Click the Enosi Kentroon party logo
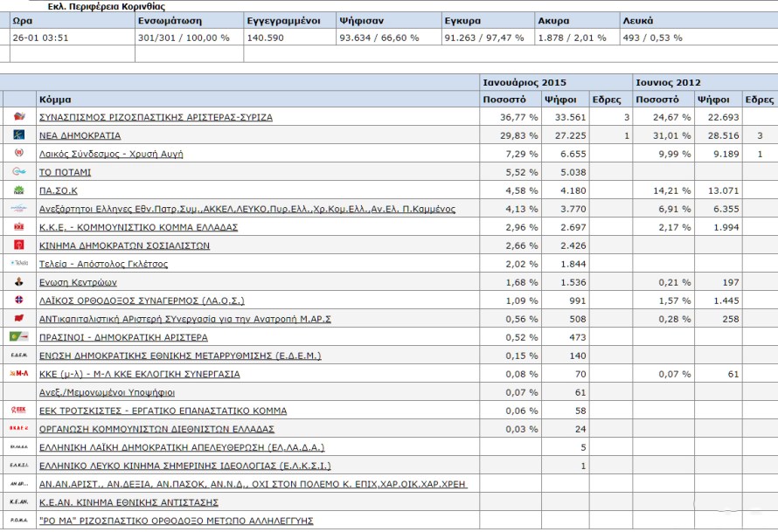Image resolution: width=778 pixels, height=532 pixels. [x=19, y=282]
